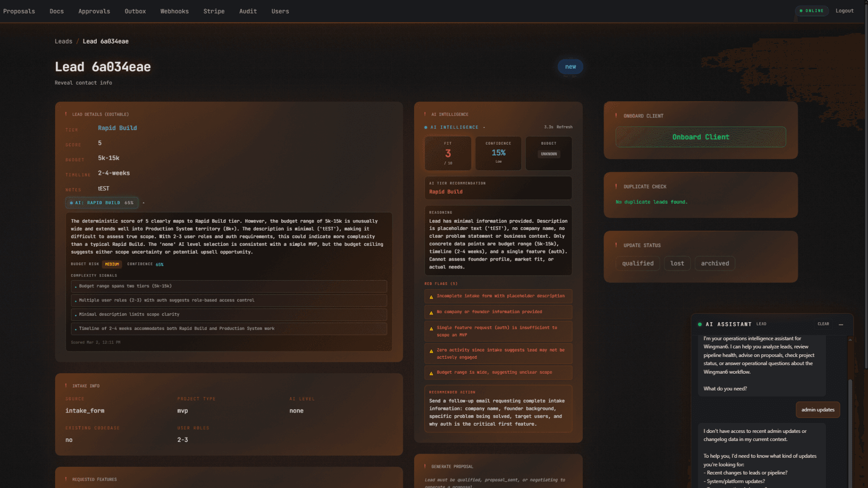This screenshot has height=488, width=868.
Task: Click the blue dot beside AI INTELLIGENCE
Action: coord(425,127)
